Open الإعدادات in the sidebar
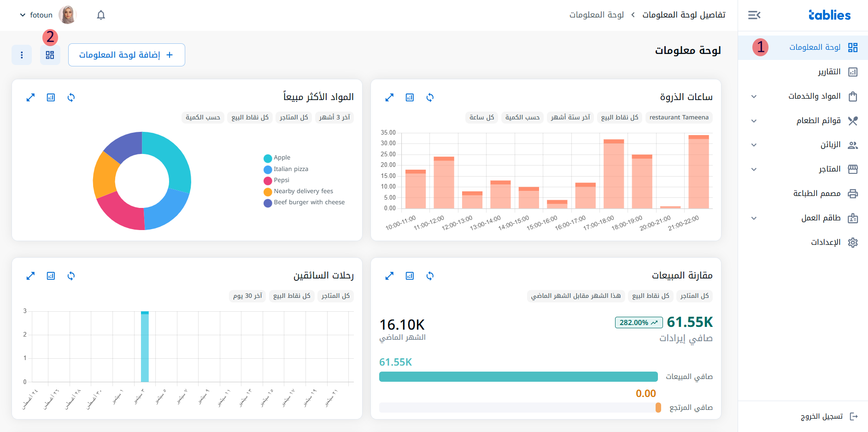 click(x=803, y=243)
